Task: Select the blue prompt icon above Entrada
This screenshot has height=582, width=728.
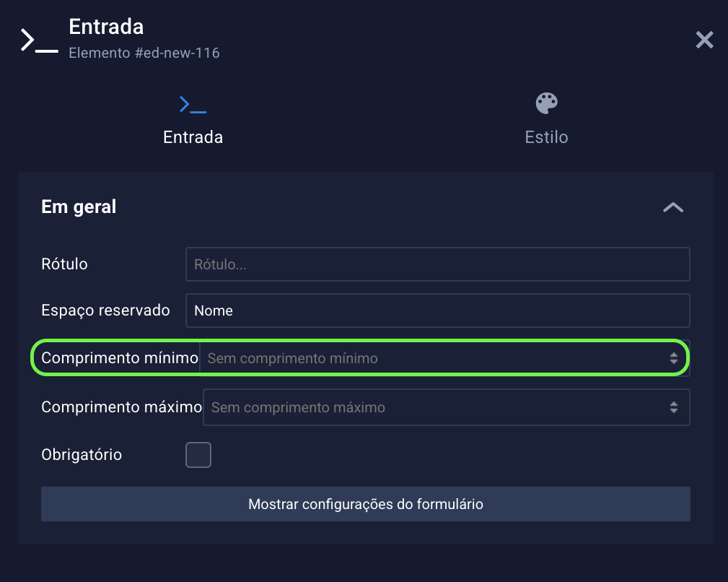Action: tap(193, 105)
